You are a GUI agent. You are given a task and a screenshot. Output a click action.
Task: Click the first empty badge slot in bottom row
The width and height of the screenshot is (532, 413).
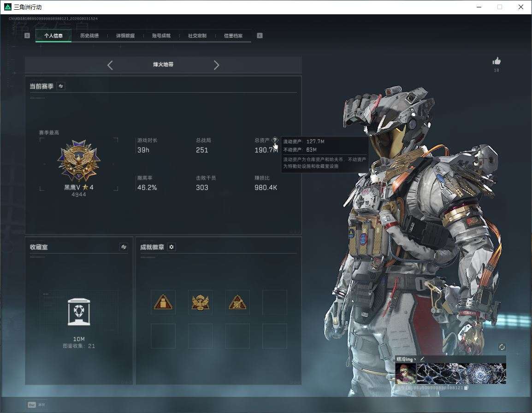(x=163, y=336)
